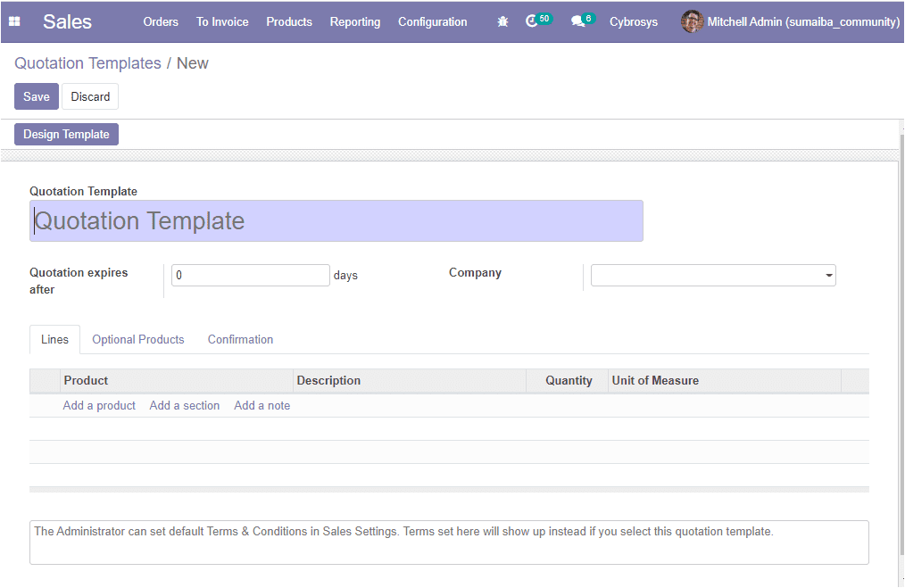Open the apps grid menu icon
905x588 pixels.
(x=14, y=21)
